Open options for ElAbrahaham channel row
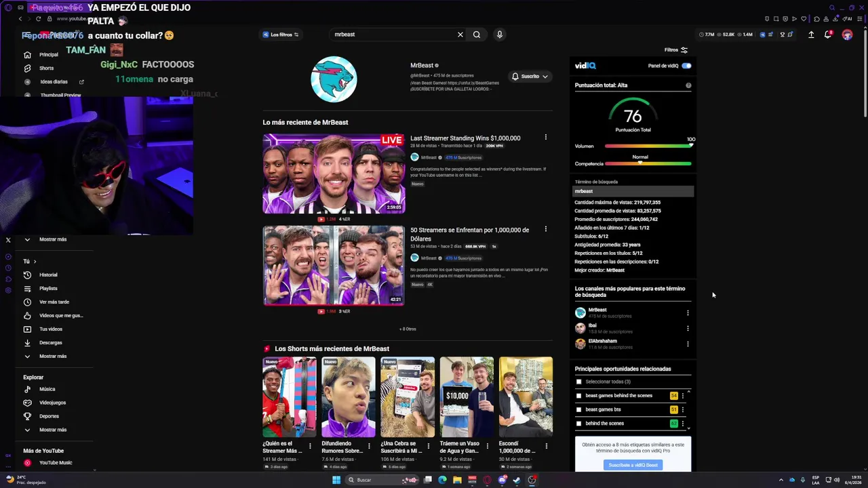The image size is (868, 488). click(x=688, y=344)
